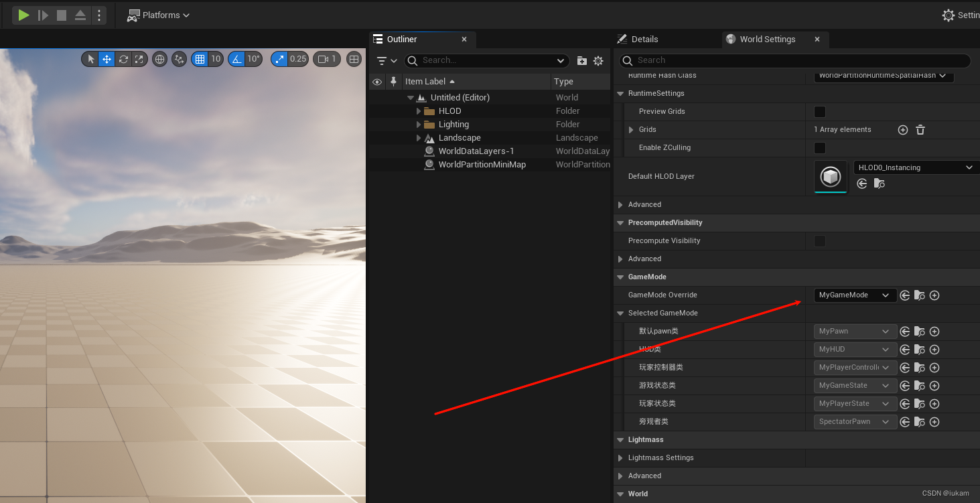Click the HLOD layer asset thumbnail

[831, 177]
